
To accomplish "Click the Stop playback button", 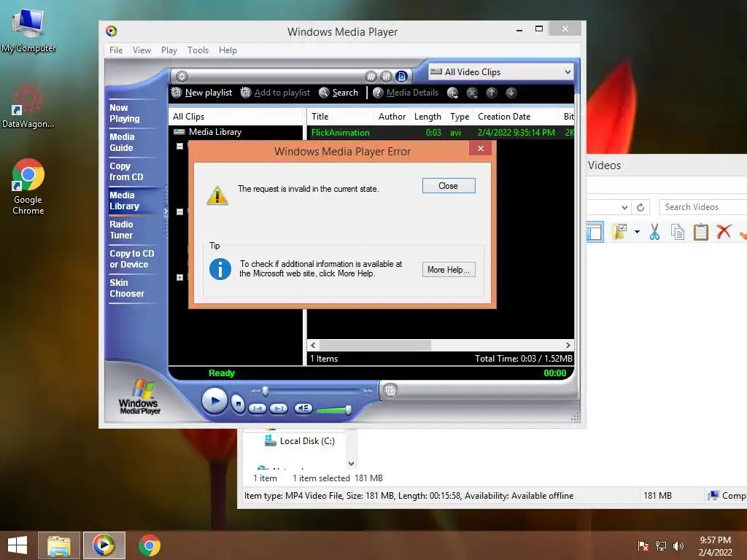I will [238, 404].
